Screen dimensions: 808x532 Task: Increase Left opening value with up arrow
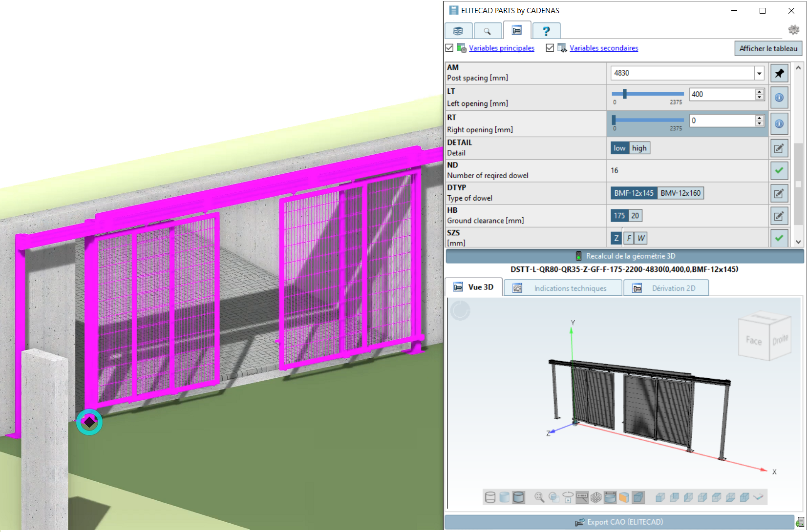pyautogui.click(x=759, y=91)
